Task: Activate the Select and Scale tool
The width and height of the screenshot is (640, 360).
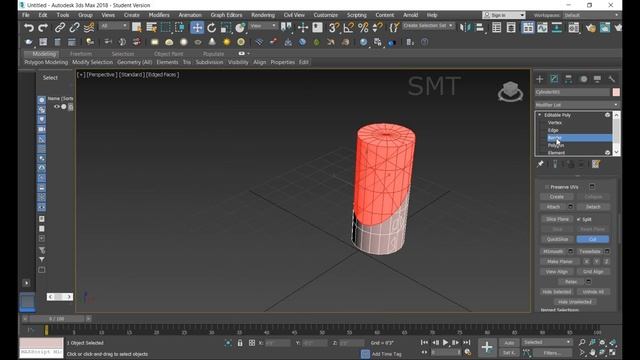Action: coord(226,27)
